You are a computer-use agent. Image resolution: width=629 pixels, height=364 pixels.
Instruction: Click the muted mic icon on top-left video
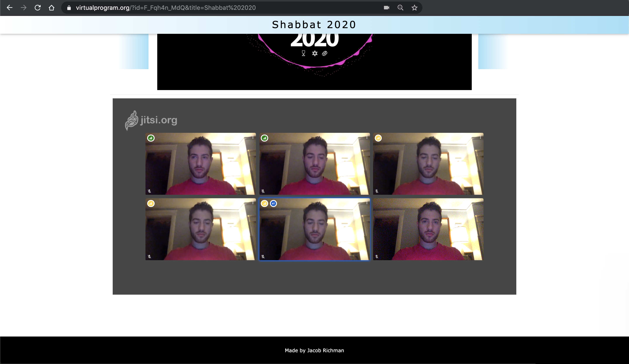pos(149,191)
